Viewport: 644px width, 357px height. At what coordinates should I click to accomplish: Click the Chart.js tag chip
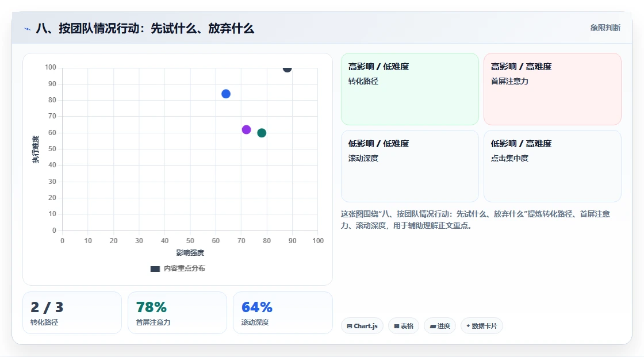click(x=362, y=326)
